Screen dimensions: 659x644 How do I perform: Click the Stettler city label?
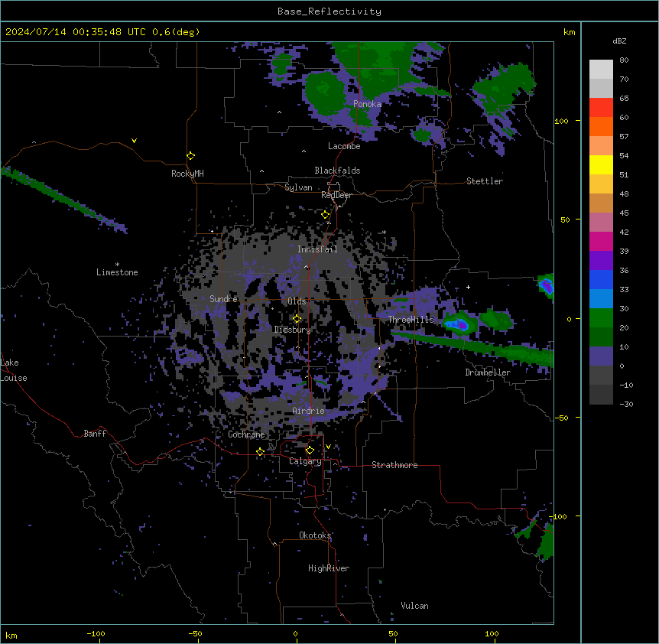pyautogui.click(x=485, y=181)
